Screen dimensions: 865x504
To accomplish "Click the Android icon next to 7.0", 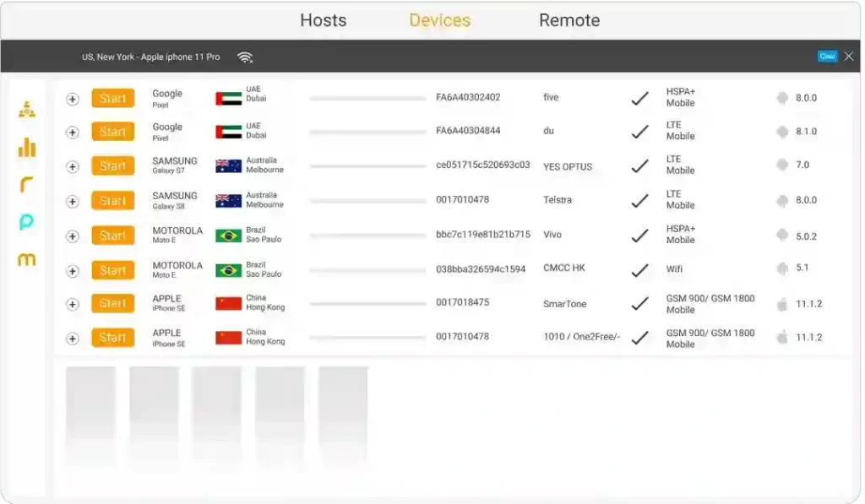I will (782, 165).
